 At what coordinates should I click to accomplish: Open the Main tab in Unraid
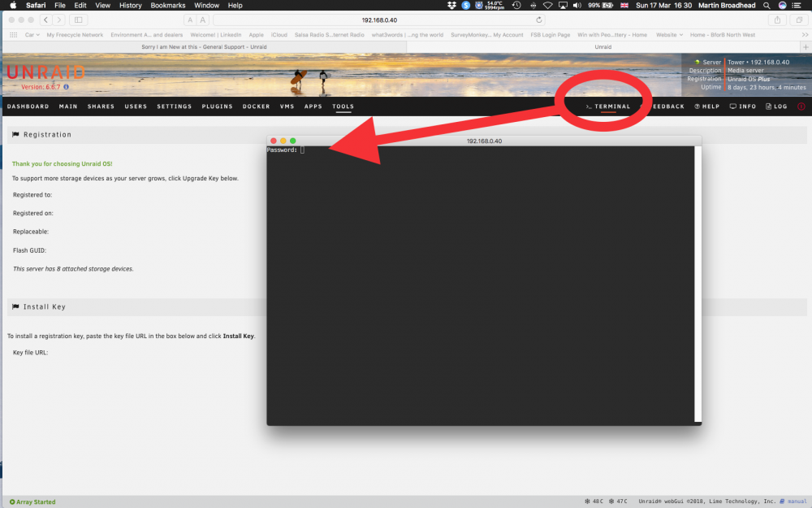click(x=68, y=106)
